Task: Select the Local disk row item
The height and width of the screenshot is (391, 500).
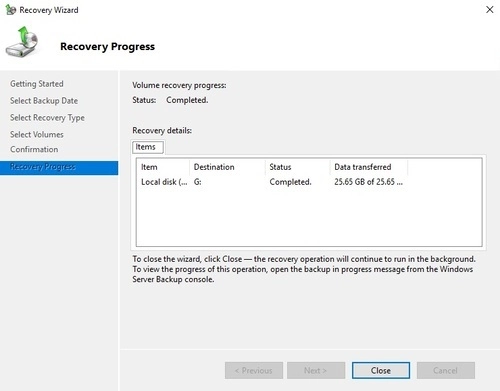Action: pos(164,182)
